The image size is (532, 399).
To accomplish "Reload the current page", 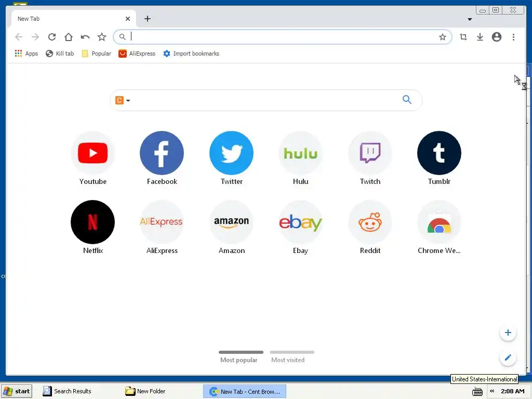I will pyautogui.click(x=52, y=37).
